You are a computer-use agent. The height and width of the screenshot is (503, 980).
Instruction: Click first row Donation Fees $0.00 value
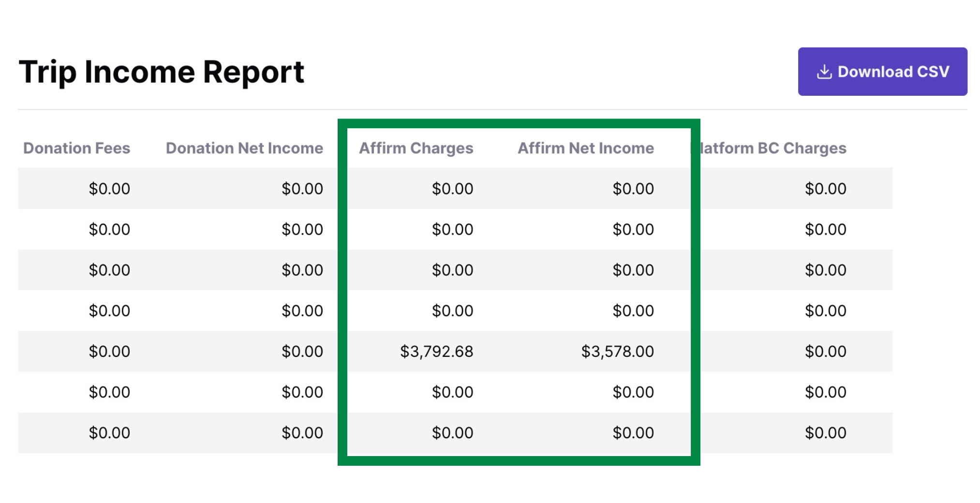tap(109, 189)
